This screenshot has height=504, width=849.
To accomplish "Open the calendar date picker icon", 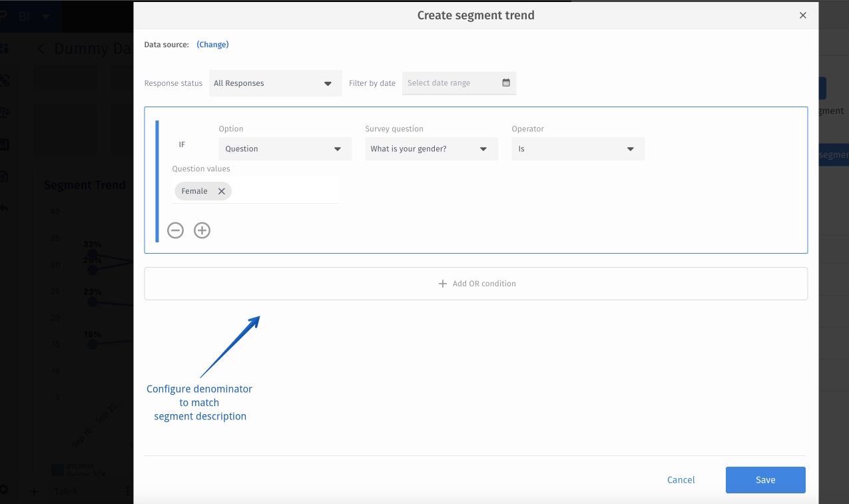I will 506,83.
